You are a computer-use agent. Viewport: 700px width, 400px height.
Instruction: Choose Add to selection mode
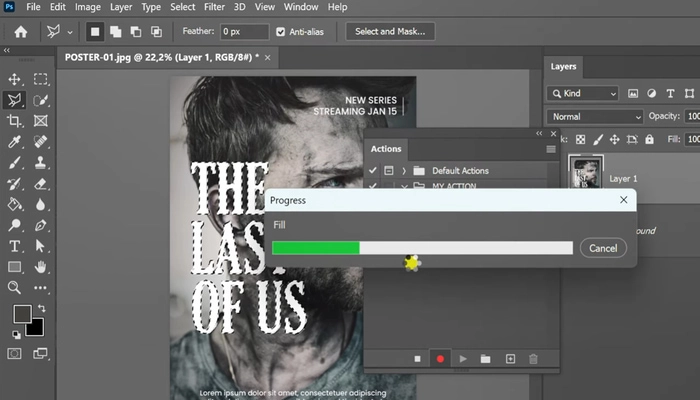tap(116, 32)
